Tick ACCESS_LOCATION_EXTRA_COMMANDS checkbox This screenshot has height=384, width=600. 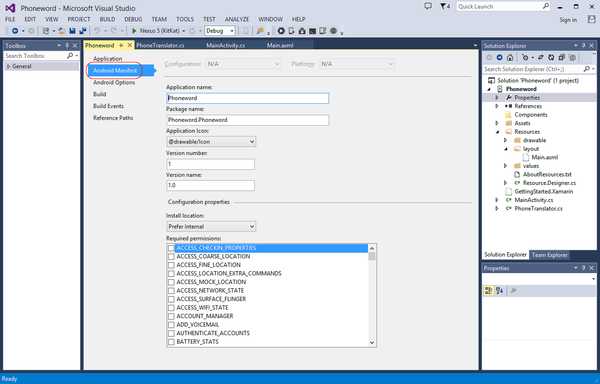pos(171,273)
